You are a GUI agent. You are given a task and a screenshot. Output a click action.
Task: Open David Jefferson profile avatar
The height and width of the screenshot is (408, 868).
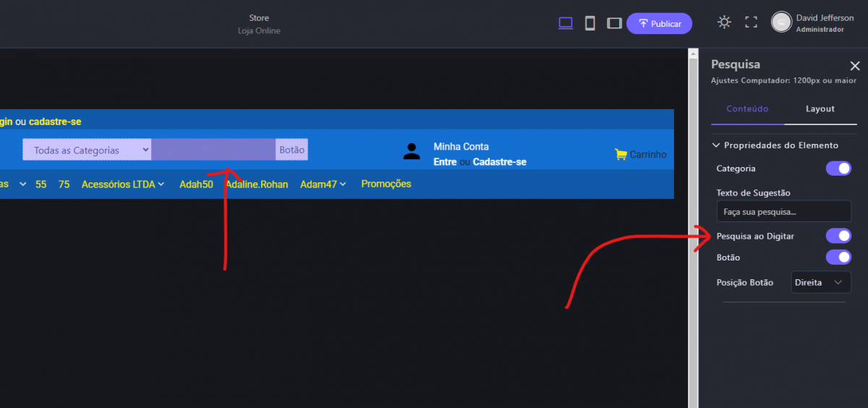pyautogui.click(x=781, y=22)
